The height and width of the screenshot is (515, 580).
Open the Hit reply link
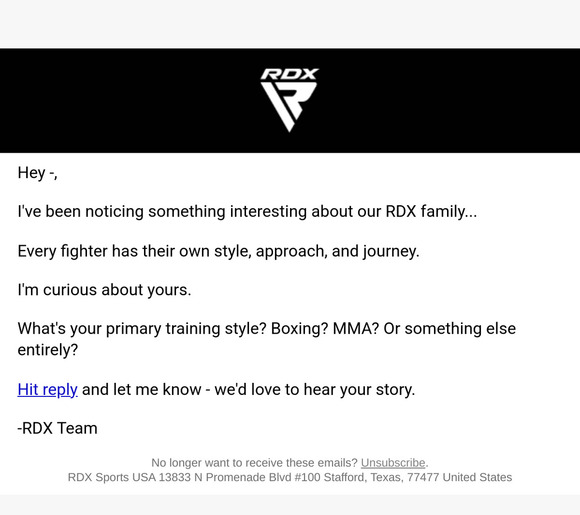(x=47, y=390)
